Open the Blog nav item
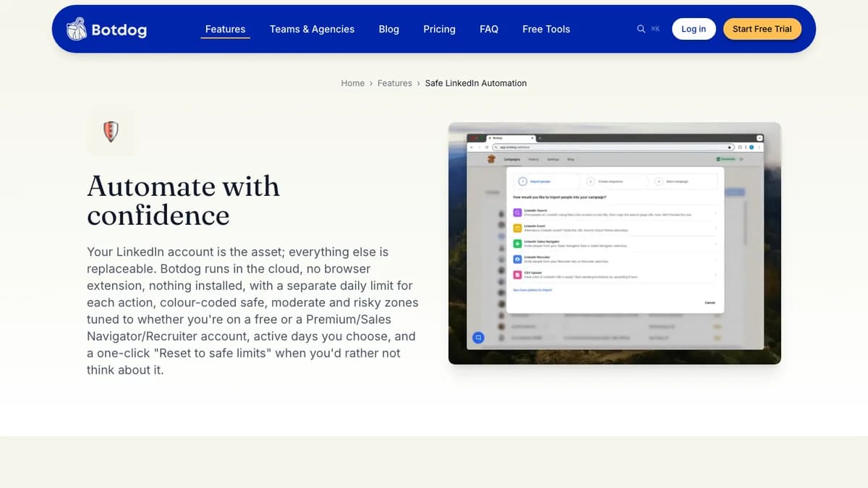868x488 pixels. coord(388,29)
